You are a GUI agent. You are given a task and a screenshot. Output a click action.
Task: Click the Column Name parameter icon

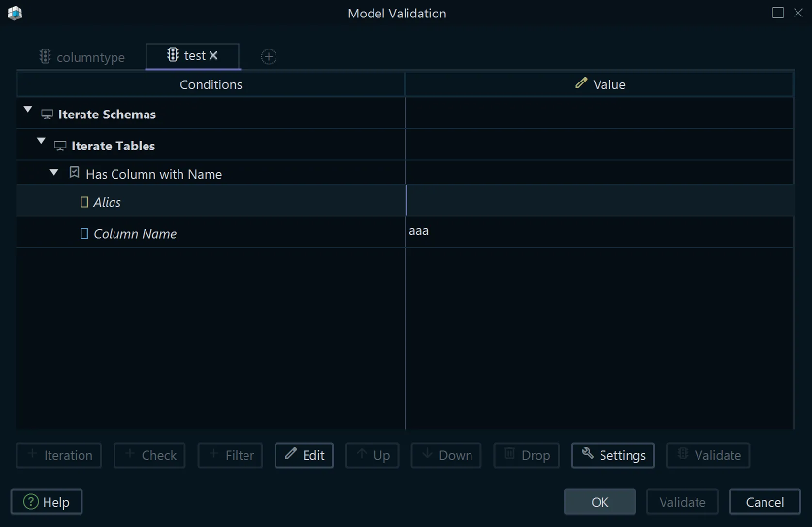[84, 234]
